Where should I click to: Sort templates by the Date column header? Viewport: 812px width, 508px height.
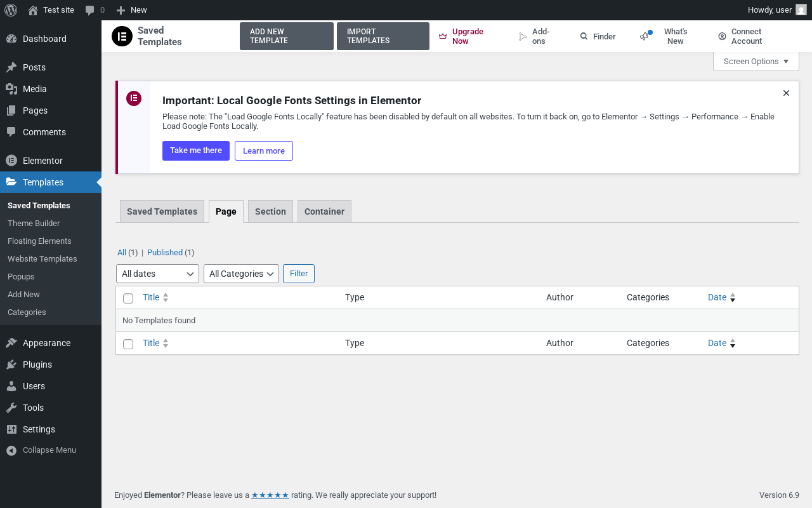tap(717, 297)
